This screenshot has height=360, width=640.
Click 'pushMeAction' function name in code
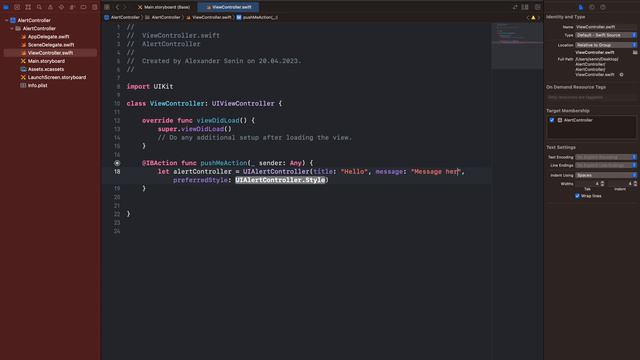tap(224, 163)
